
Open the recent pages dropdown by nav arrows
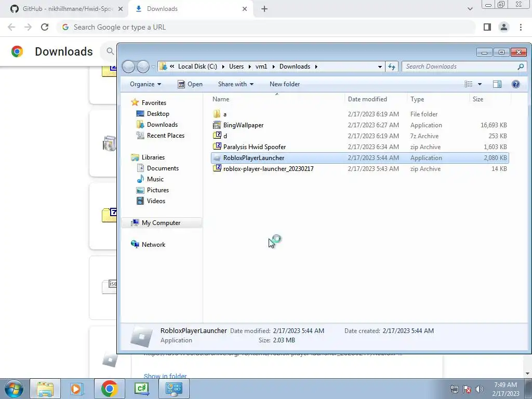tap(153, 67)
